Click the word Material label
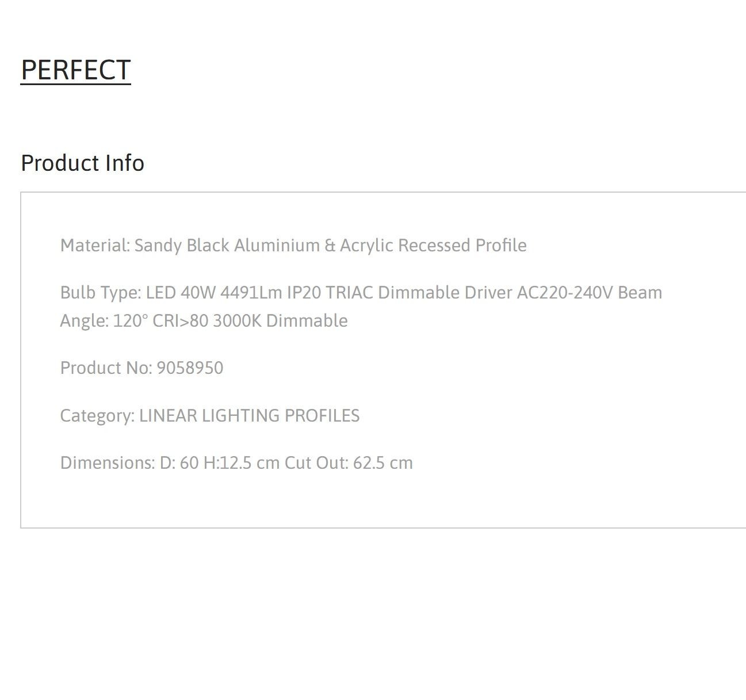 95,246
